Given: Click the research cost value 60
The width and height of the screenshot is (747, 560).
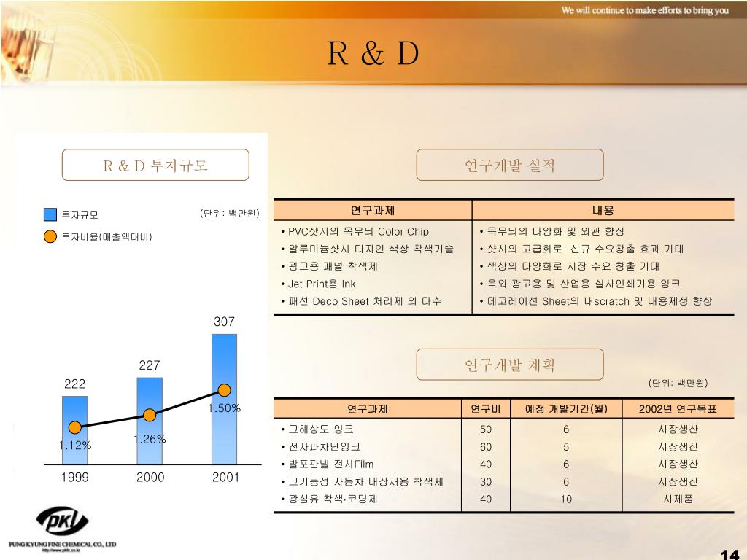Looking at the screenshot, I should (x=486, y=447).
